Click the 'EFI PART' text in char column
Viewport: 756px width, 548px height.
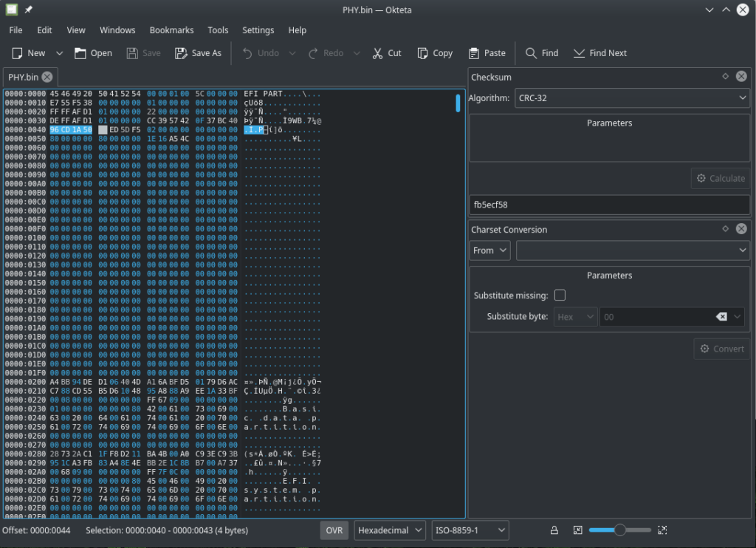point(263,94)
